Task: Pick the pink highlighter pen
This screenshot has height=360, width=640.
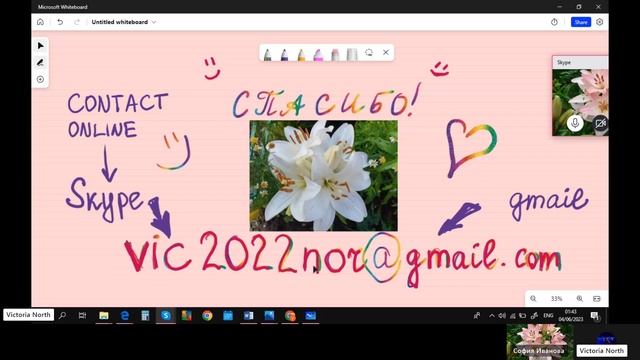Action: pyautogui.click(x=318, y=54)
